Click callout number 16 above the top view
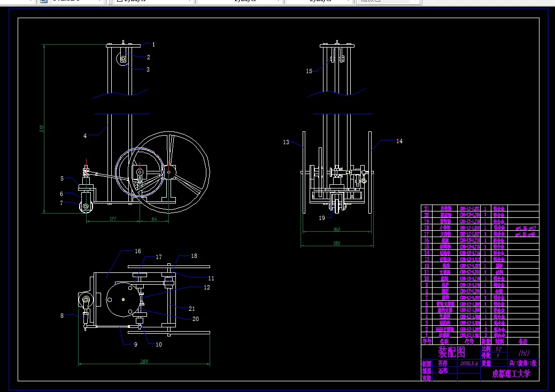The height and width of the screenshot is (392, 555). [x=138, y=251]
